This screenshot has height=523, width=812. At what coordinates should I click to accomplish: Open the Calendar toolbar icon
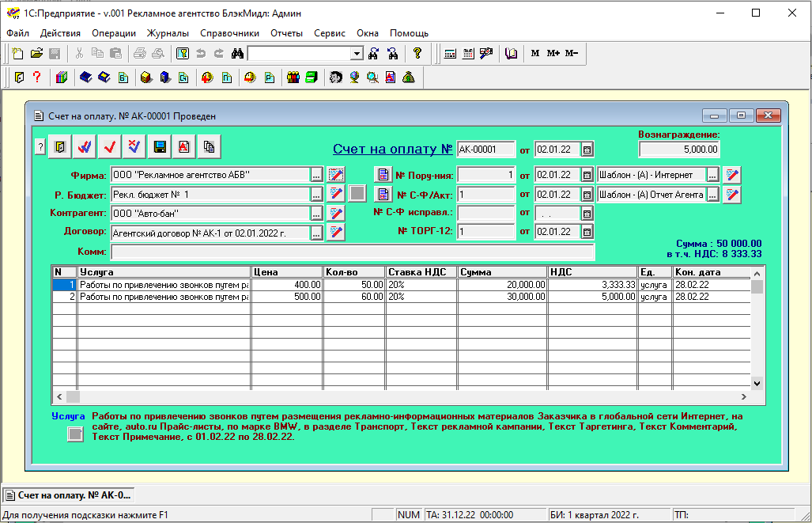(468, 53)
